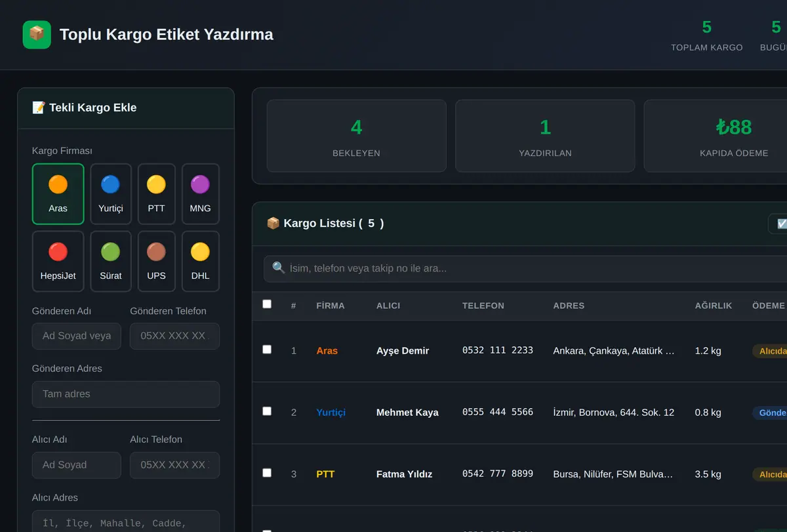The width and height of the screenshot is (787, 532).
Task: Click the Yazdırılan stat card showing 1
Action: 545,136
